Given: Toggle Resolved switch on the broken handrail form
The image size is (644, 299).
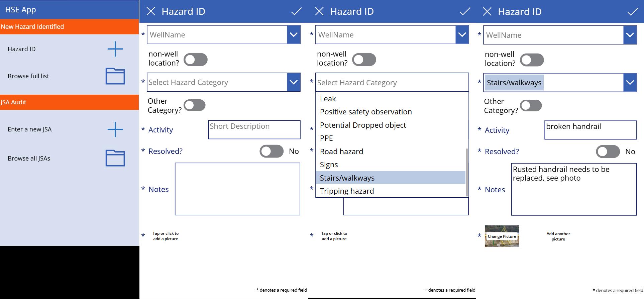Looking at the screenshot, I should pyautogui.click(x=608, y=152).
